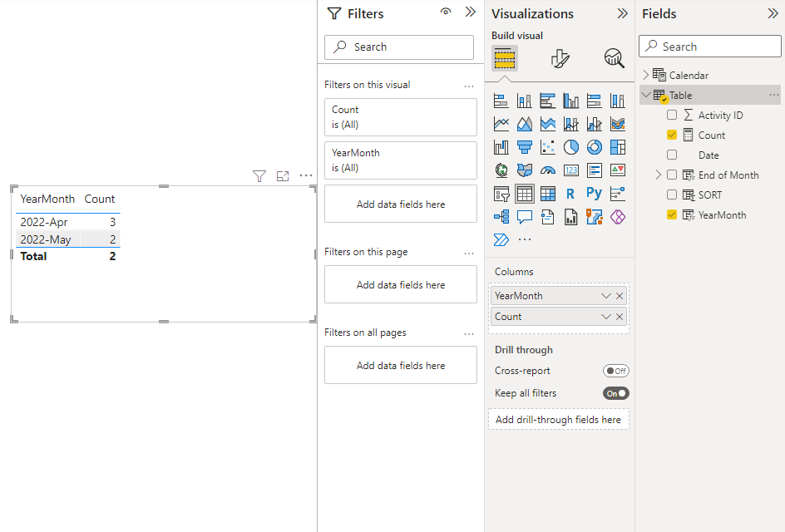Add the Q&A speech bubble visual
785x532 pixels.
click(x=524, y=217)
